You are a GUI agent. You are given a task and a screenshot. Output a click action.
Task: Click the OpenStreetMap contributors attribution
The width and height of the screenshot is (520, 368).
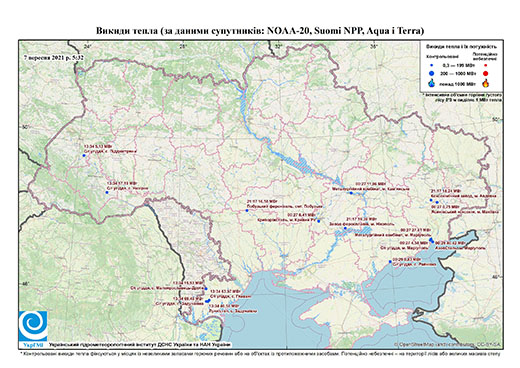click(447, 344)
